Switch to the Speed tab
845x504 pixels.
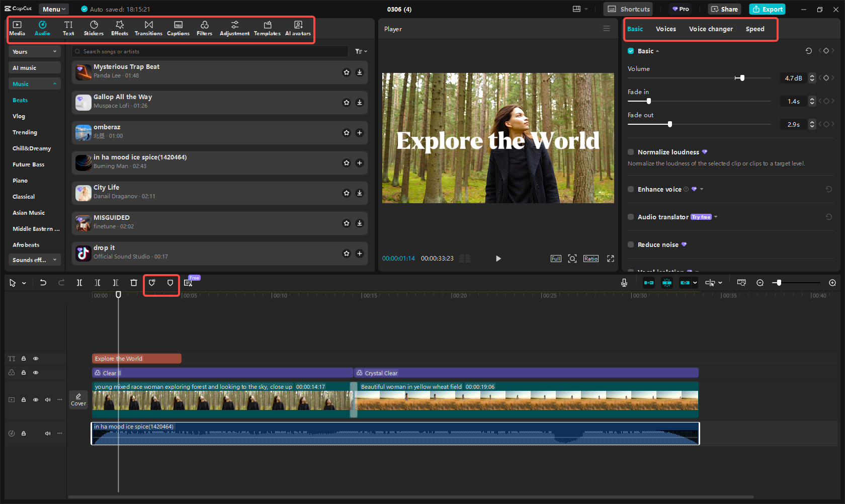[x=754, y=29]
